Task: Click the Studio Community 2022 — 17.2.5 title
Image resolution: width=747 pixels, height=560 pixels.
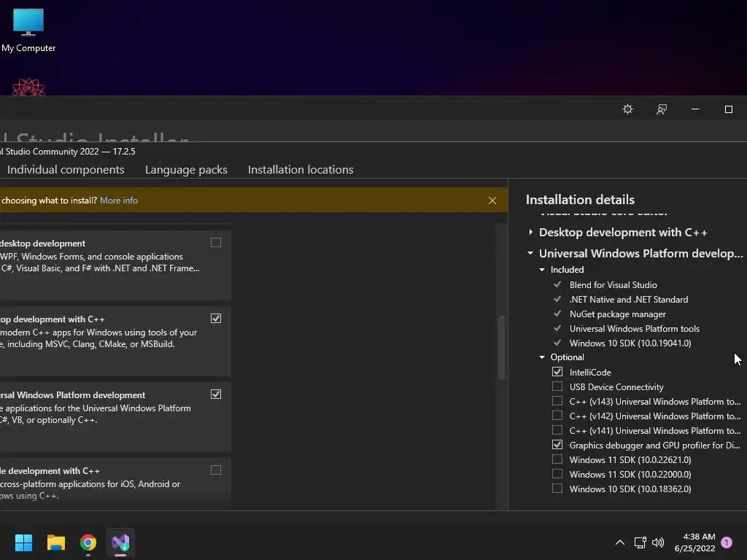Action: (68, 152)
